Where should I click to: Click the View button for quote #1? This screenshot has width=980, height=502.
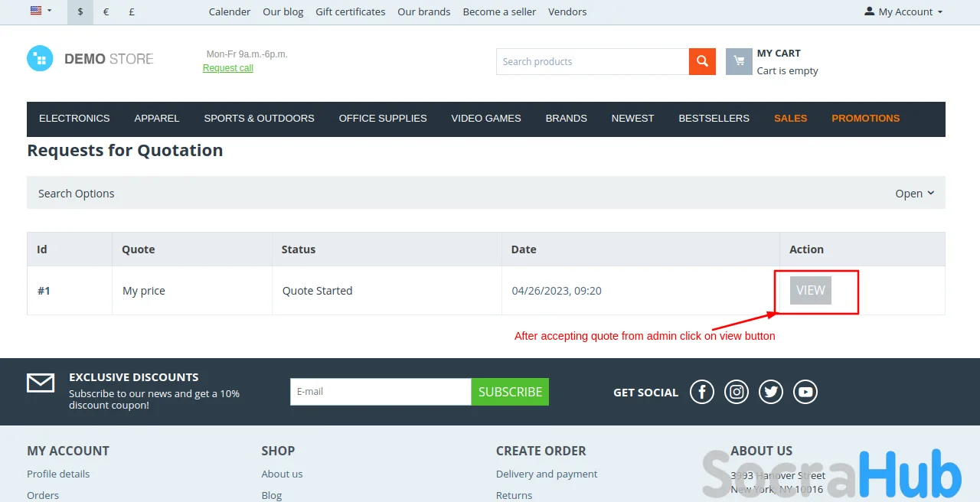(810, 291)
